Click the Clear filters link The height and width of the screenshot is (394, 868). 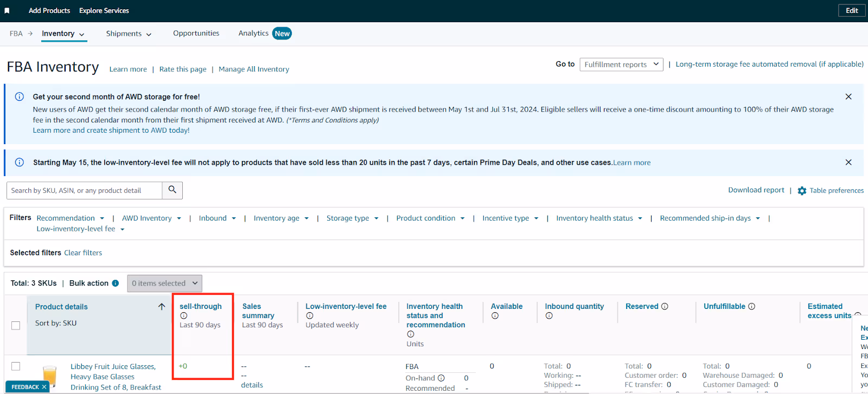83,253
